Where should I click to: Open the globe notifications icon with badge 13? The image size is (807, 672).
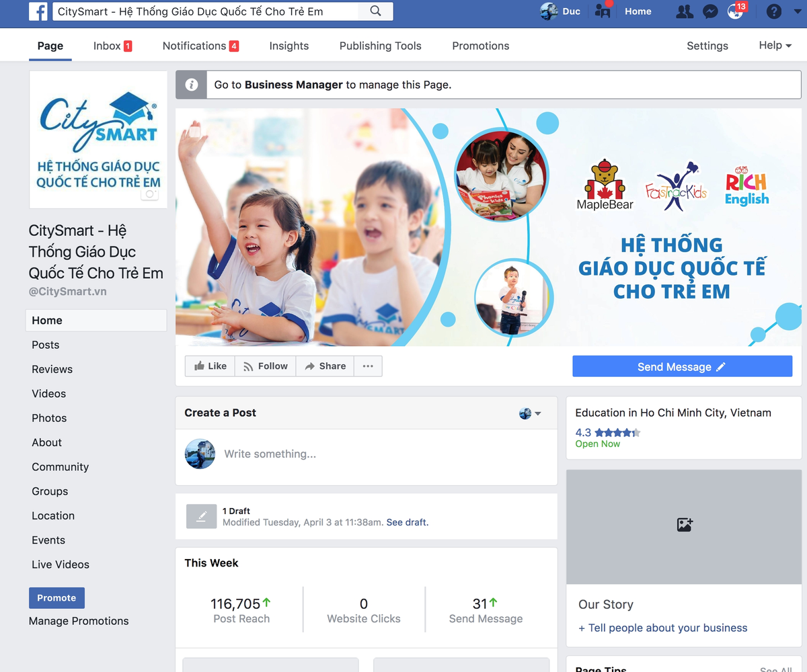tap(736, 11)
